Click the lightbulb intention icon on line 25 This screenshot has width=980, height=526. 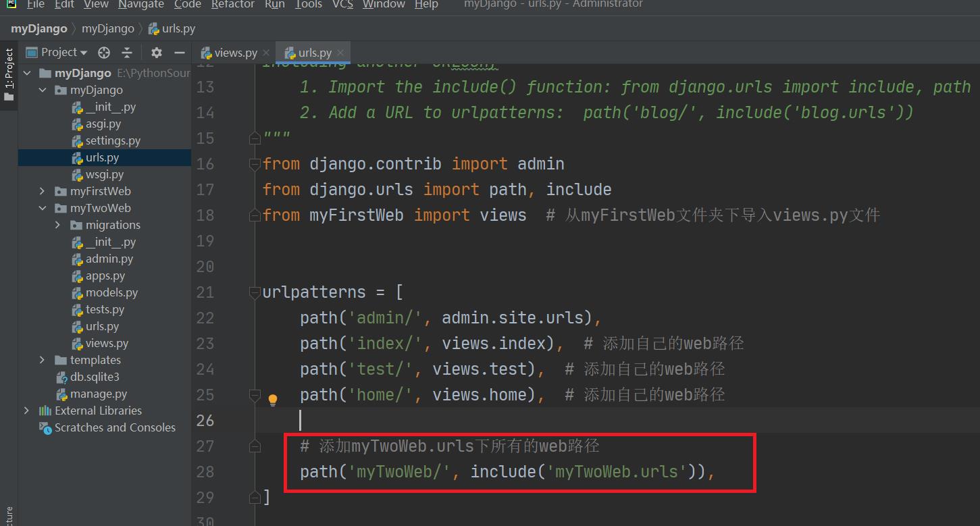click(x=273, y=400)
